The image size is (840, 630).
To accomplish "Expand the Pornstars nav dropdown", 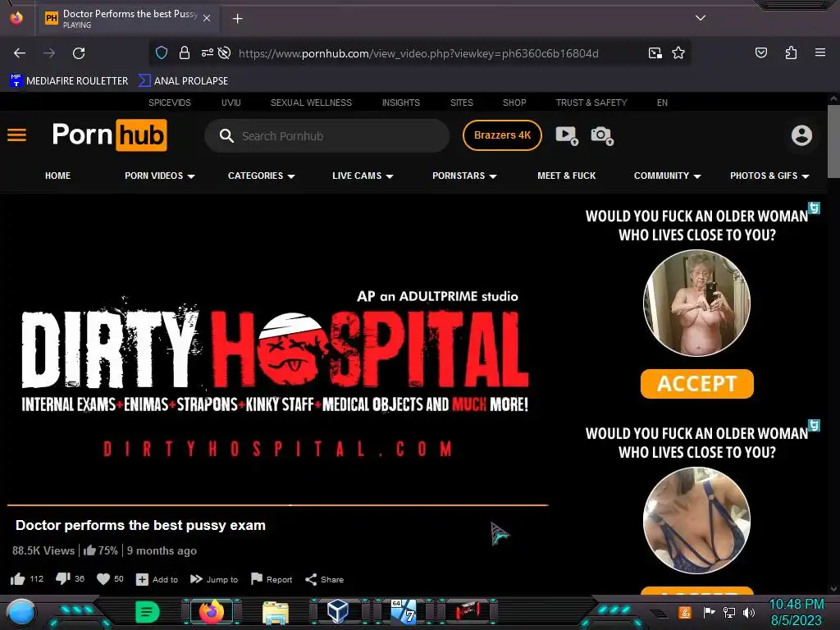I will pos(464,176).
